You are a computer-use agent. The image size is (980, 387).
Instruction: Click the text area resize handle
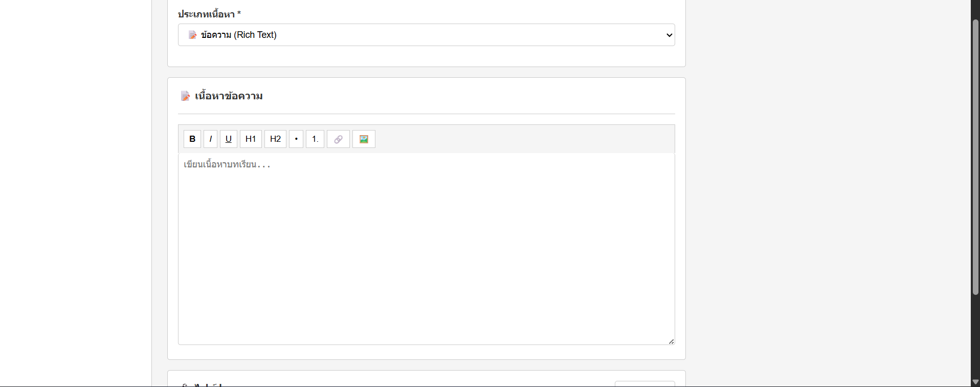click(x=671, y=341)
